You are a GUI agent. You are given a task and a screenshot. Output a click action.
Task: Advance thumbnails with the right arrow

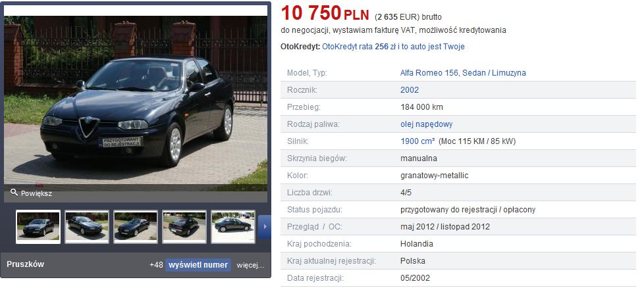[265, 226]
